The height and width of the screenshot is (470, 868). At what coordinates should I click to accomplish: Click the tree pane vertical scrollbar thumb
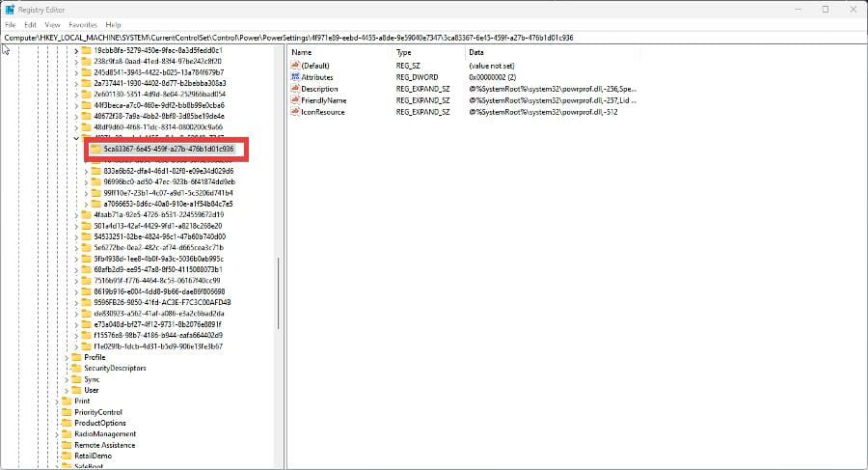pos(278,293)
